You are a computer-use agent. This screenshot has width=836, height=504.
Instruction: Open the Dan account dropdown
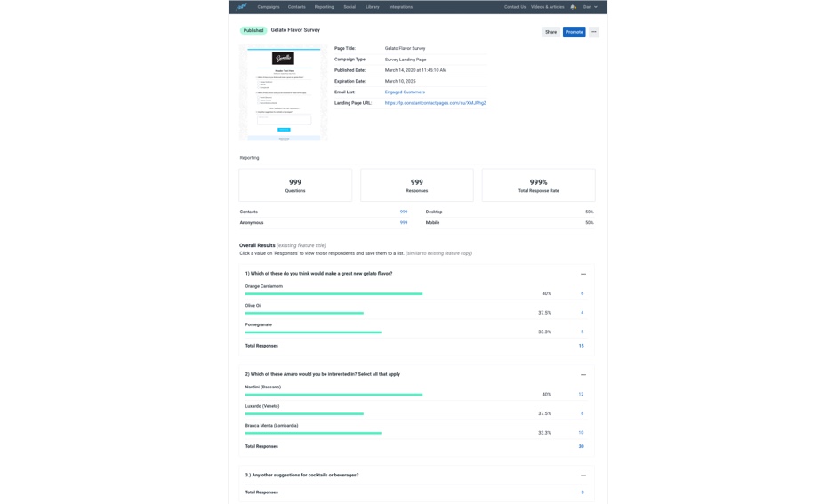click(x=590, y=7)
